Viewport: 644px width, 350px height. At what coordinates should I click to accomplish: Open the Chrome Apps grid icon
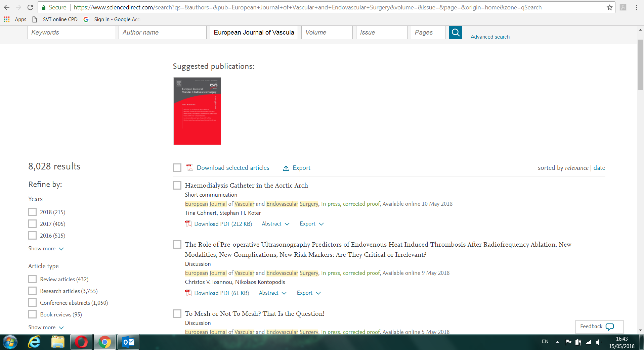[7, 19]
